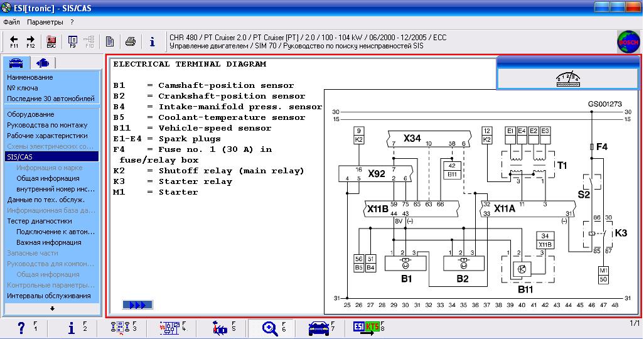Launch the ESI KTS F8 button
The image size is (644, 339).
366,328
